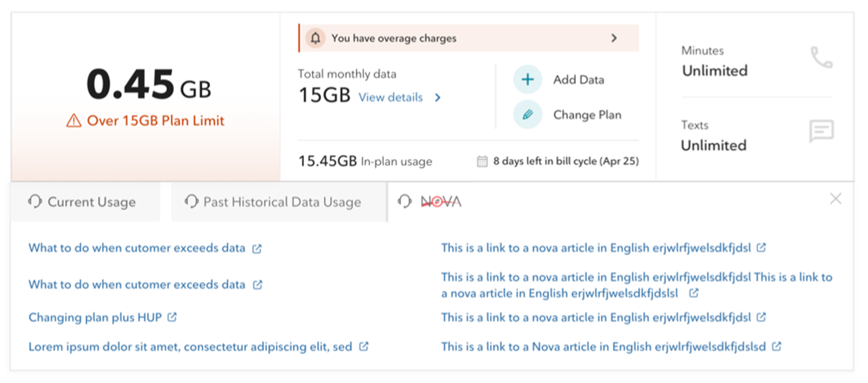Close the NOVA articles panel
The image size is (868, 383).
pyautogui.click(x=835, y=199)
